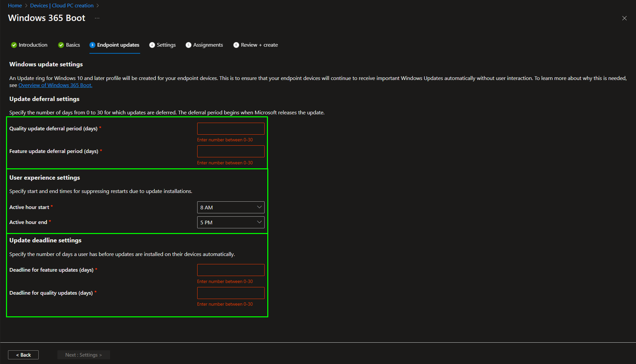Jump to Review + create tab

pyautogui.click(x=256, y=45)
